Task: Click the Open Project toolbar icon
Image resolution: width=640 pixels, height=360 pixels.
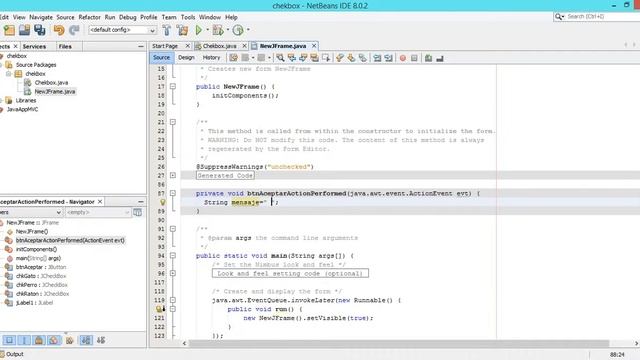Action: point(24,30)
